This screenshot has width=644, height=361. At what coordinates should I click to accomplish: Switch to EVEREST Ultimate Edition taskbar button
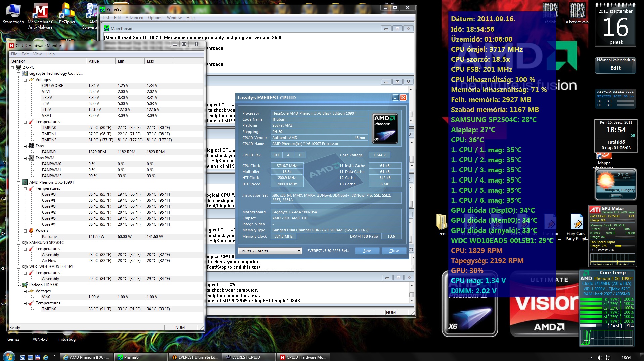coord(195,357)
